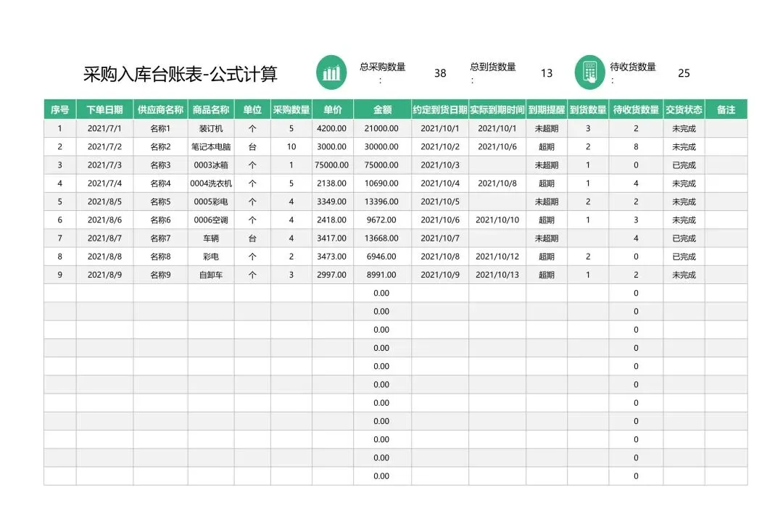This screenshot has width=783, height=532.
Task: Select unit price cell 75000.00 in 单价
Action: [332, 165]
